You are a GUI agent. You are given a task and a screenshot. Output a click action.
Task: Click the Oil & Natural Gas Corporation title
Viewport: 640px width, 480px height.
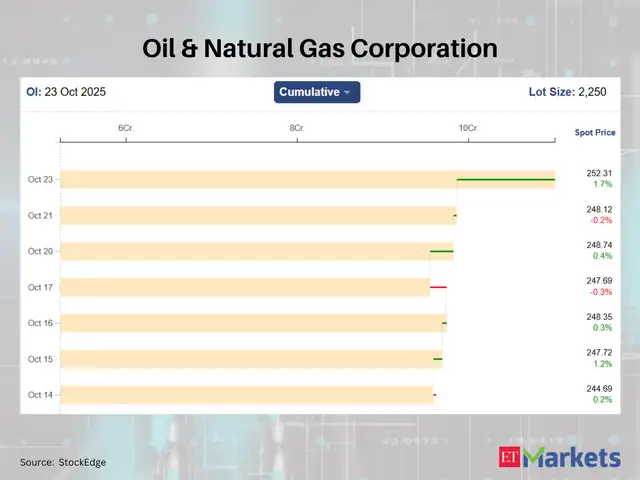point(320,48)
